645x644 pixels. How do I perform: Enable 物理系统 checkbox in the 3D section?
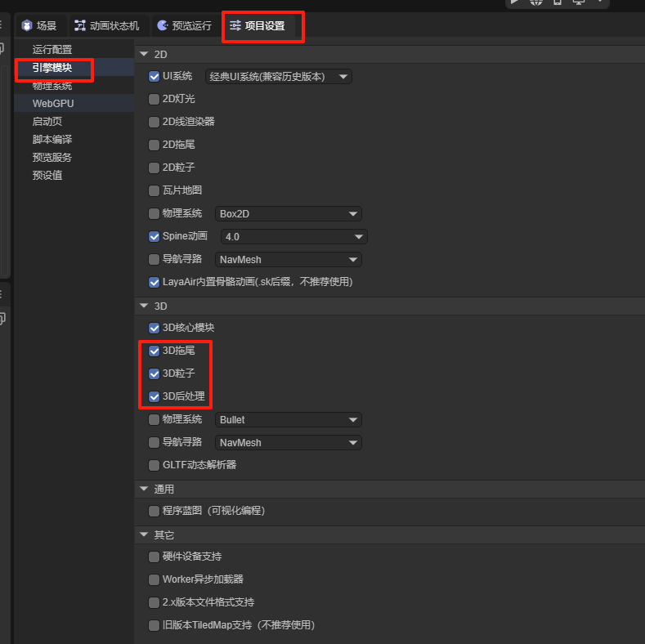pos(154,419)
